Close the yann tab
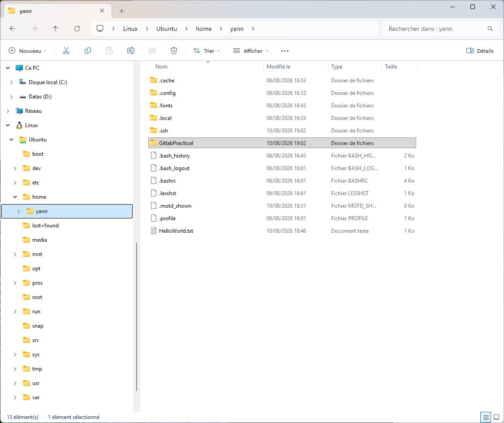Screen dimensions: 504x423 [102, 11]
